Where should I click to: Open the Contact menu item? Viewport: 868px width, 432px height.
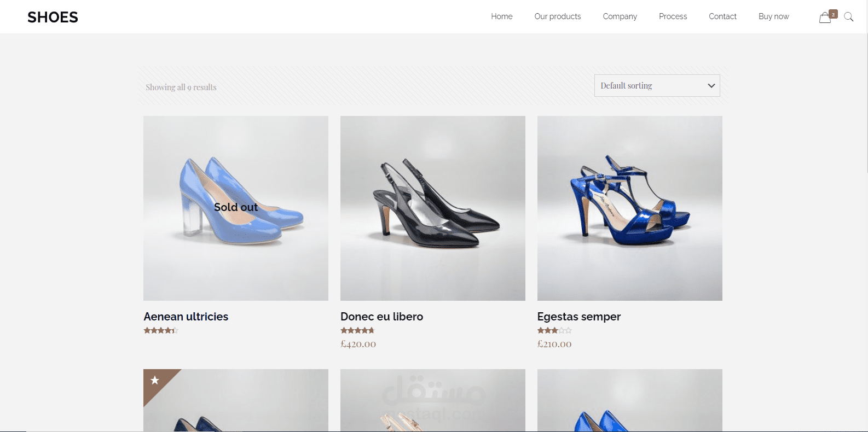723,16
